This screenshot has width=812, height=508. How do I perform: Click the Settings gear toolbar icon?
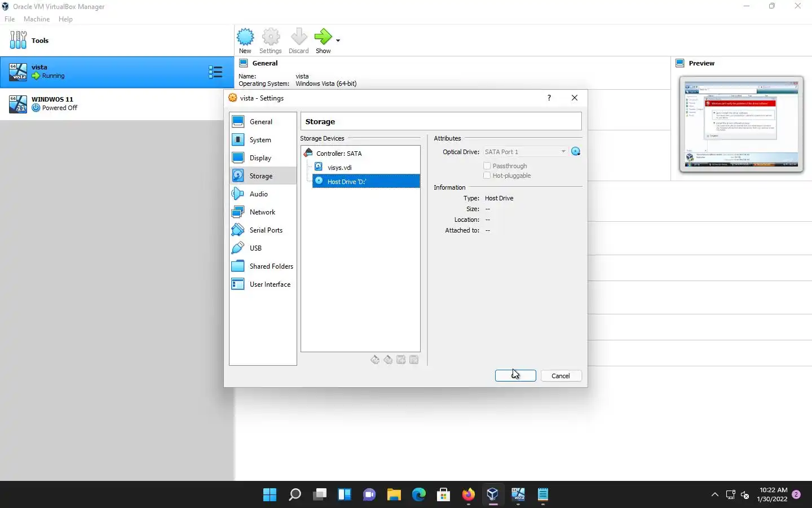(271, 37)
